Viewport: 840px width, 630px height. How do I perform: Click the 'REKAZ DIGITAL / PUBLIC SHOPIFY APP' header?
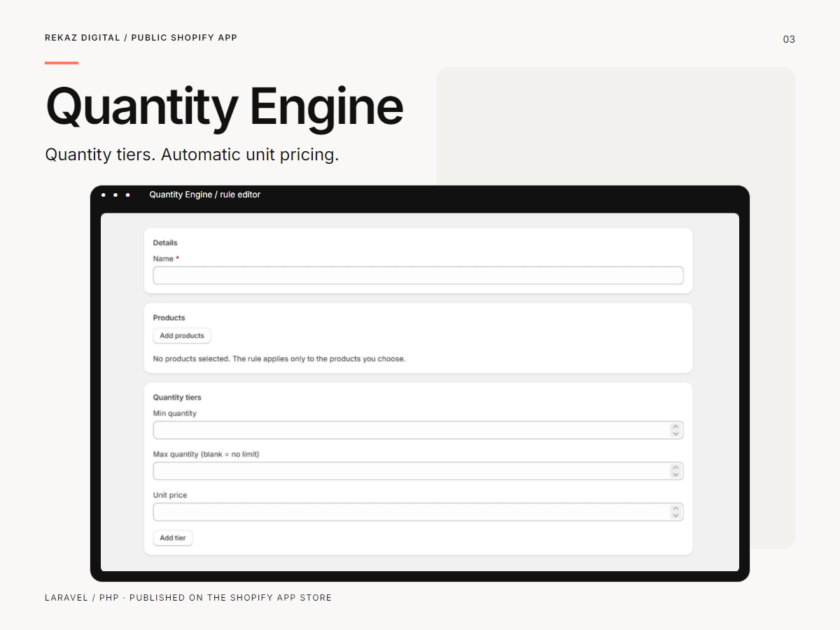coord(141,38)
